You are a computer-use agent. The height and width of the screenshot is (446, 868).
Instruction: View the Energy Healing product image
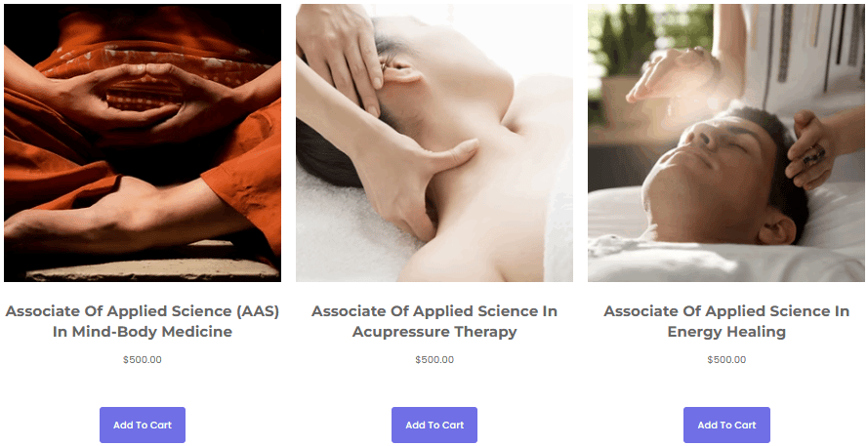tap(726, 142)
